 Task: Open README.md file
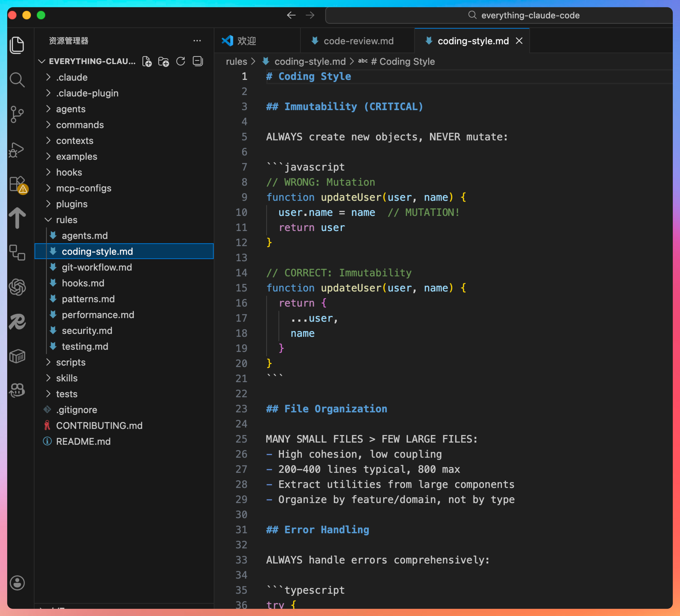[83, 442]
